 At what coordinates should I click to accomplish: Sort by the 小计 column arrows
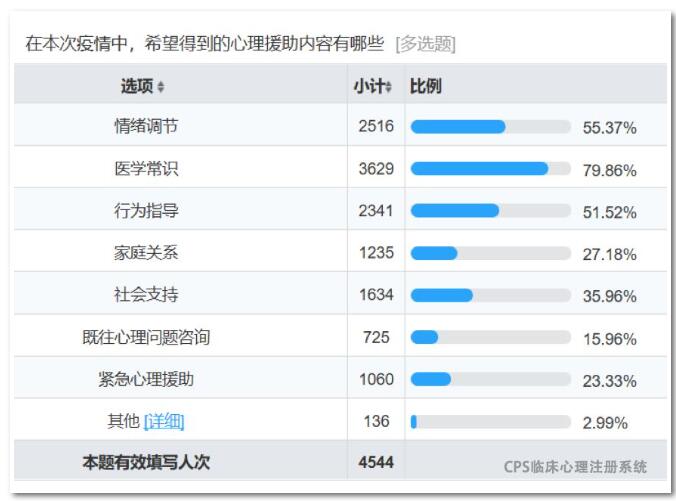[x=388, y=87]
